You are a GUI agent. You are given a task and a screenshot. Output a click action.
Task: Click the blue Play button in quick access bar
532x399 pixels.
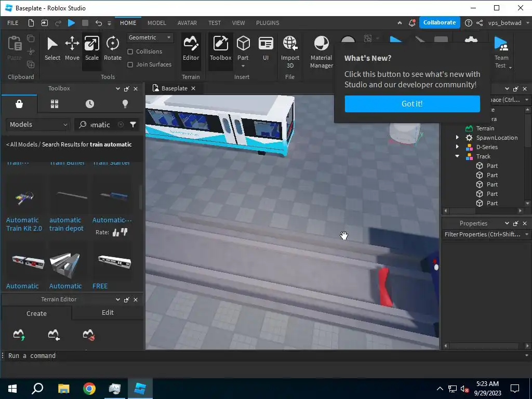tap(71, 23)
